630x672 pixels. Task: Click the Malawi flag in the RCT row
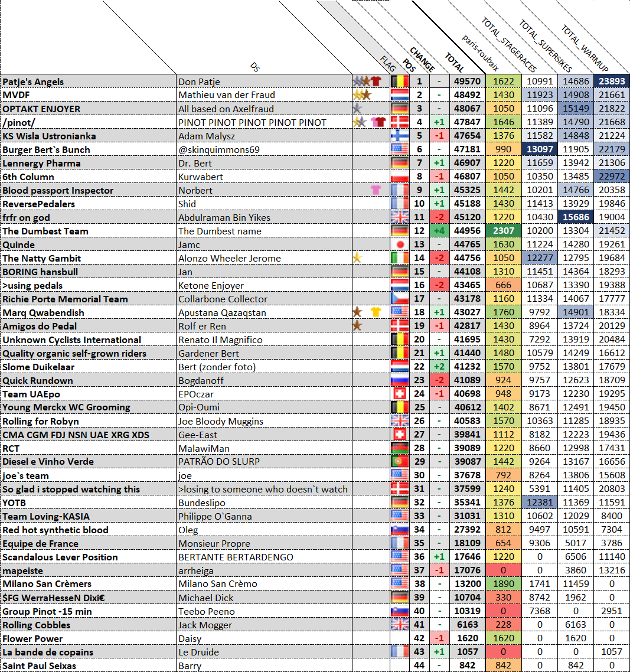tap(399, 448)
